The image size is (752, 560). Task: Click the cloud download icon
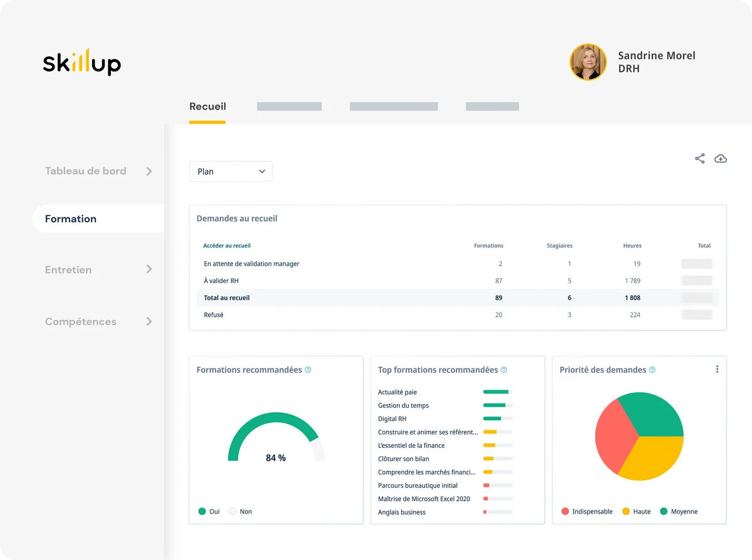coord(721,158)
